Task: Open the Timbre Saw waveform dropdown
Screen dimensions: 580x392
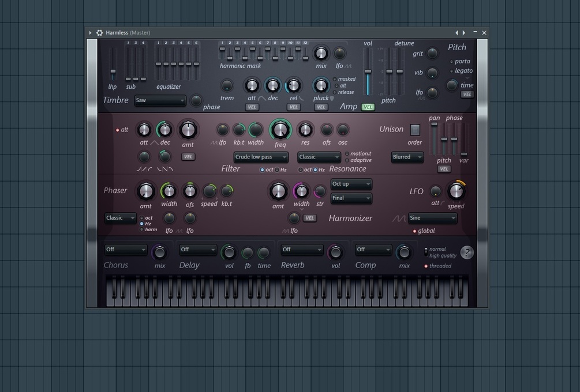Action: coord(160,100)
